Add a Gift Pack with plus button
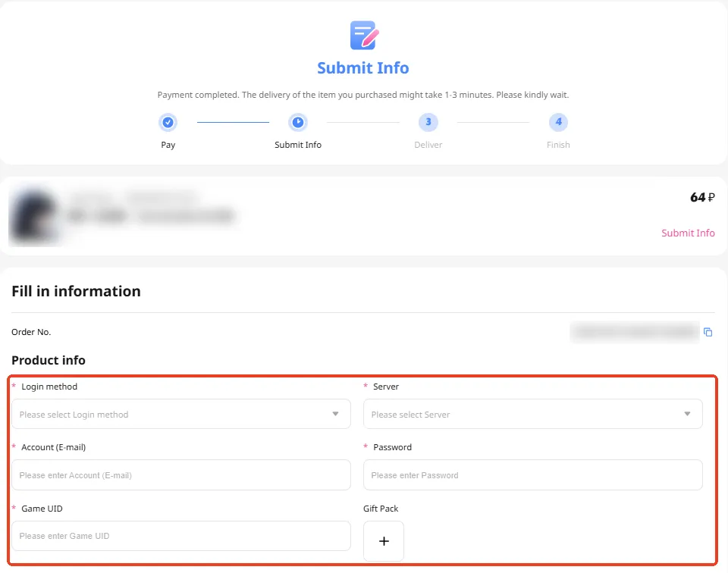The width and height of the screenshot is (728, 573). tap(384, 541)
